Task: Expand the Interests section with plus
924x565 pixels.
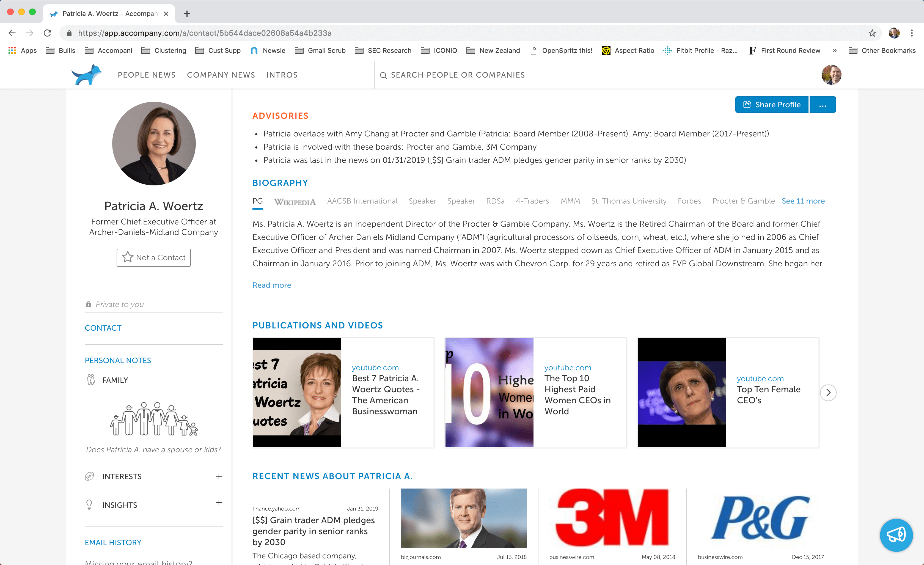Action: pos(219,476)
